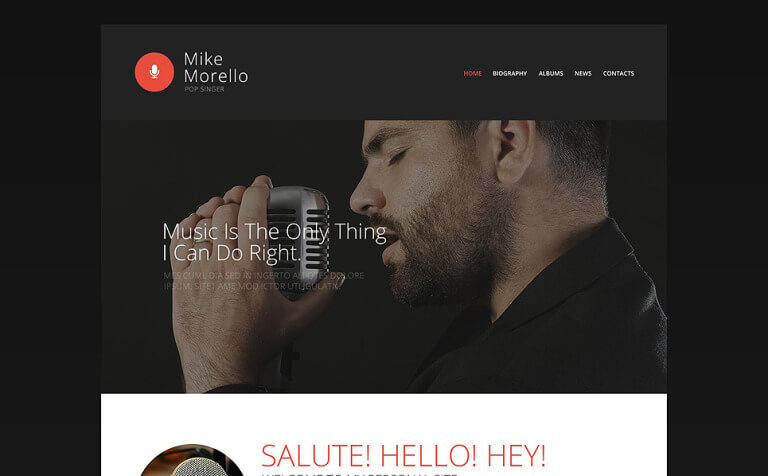Click the dark page margin outside the site
The image size is (768, 476).
(49, 245)
